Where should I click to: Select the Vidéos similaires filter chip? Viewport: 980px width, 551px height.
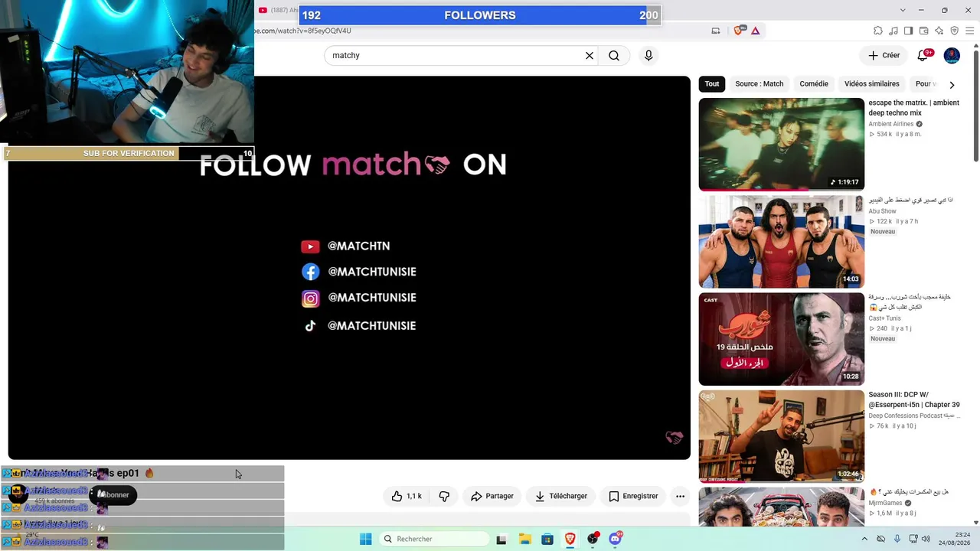(x=872, y=84)
